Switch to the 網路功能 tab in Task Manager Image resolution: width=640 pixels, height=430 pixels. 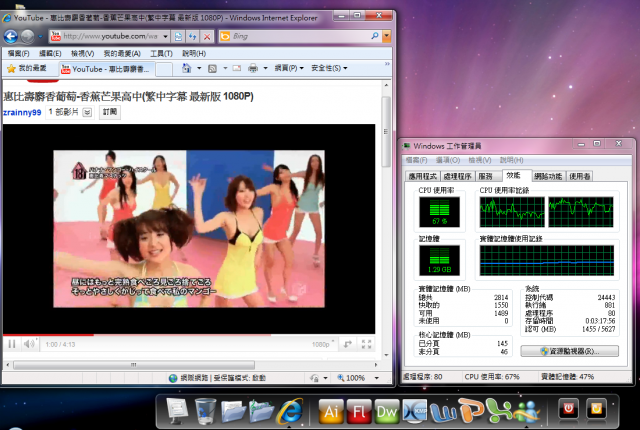[x=548, y=176]
